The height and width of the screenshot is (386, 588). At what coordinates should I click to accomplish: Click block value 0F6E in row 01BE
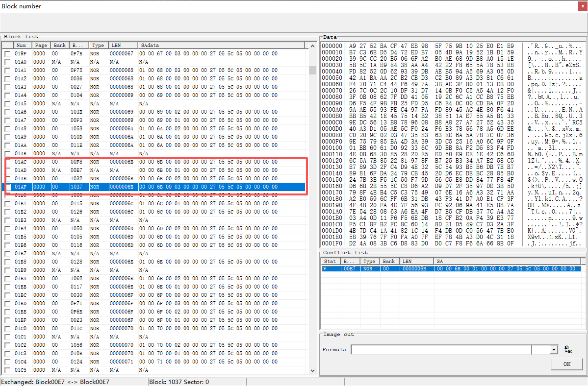click(76, 312)
